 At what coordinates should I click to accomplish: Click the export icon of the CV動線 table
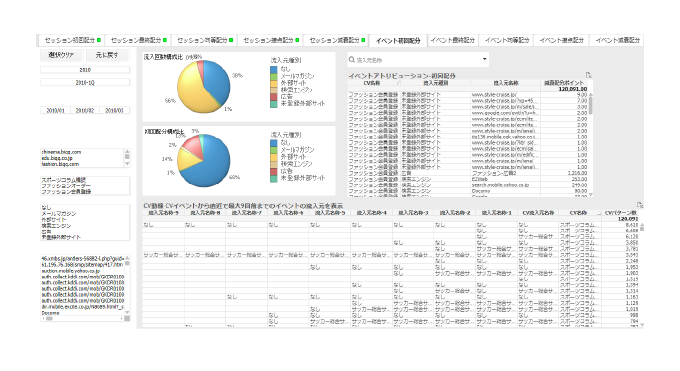(x=640, y=205)
